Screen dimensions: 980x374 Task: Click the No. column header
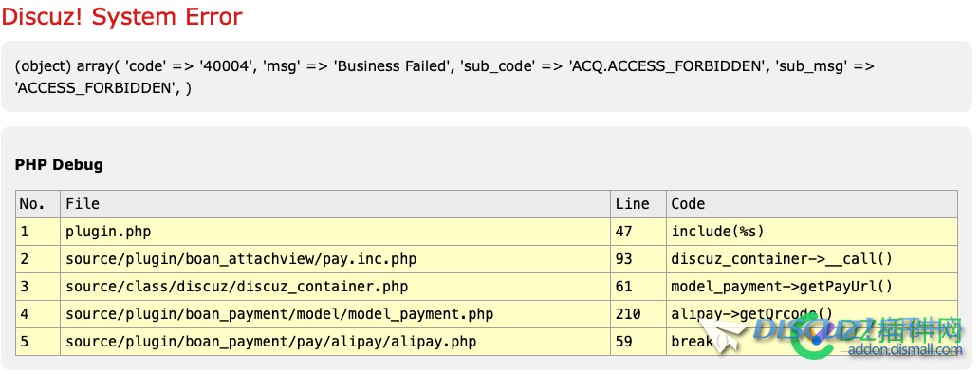[38, 204]
